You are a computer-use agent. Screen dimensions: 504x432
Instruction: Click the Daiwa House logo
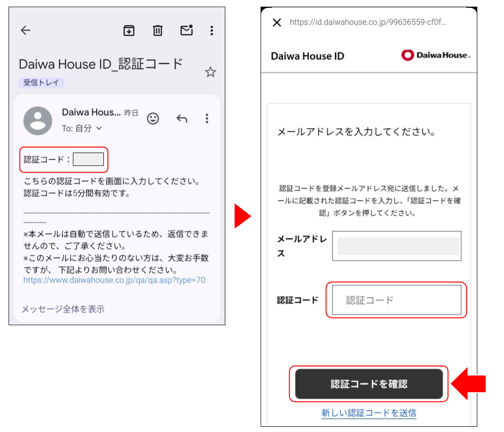436,56
